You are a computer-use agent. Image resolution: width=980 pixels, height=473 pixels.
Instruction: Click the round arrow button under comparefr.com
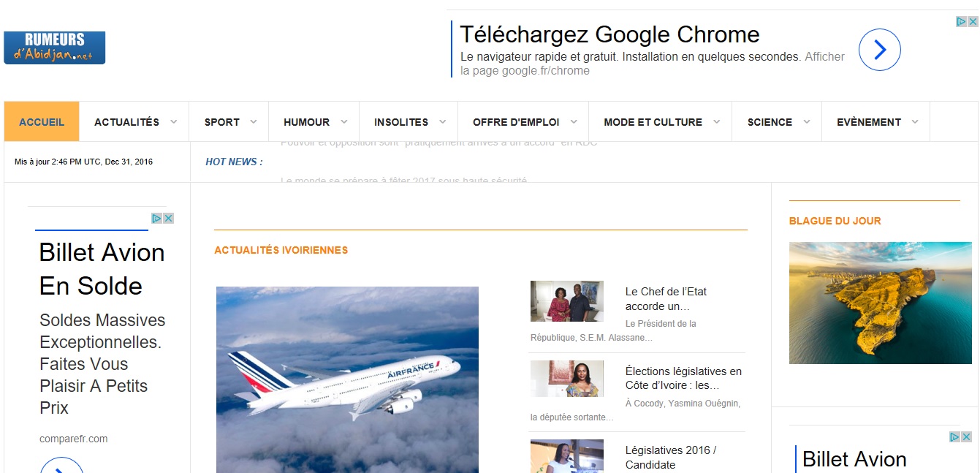coord(61,466)
